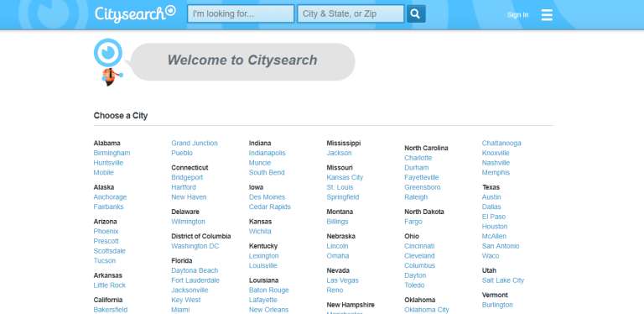644x314 pixels.
Task: Select Chattanooga city link
Action: click(501, 143)
